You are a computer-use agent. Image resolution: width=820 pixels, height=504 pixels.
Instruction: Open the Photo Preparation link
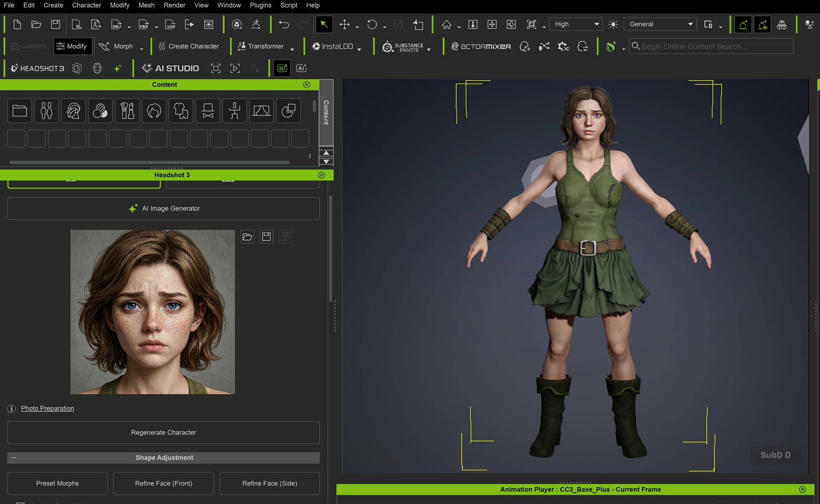(x=47, y=408)
